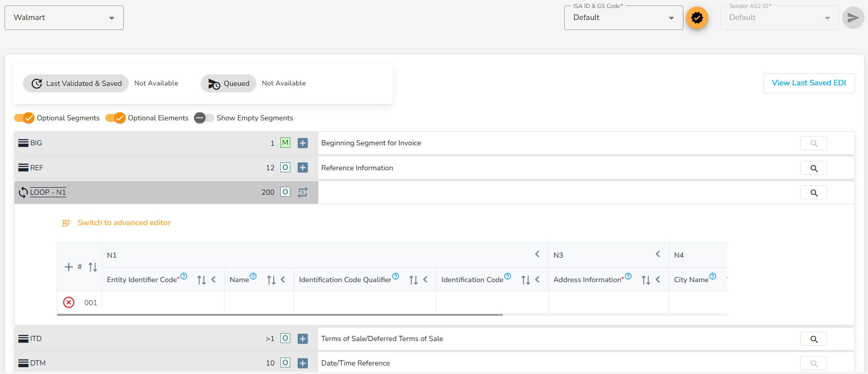Click View Last Saved EDI button
This screenshot has width=868, height=374.
pos(809,83)
